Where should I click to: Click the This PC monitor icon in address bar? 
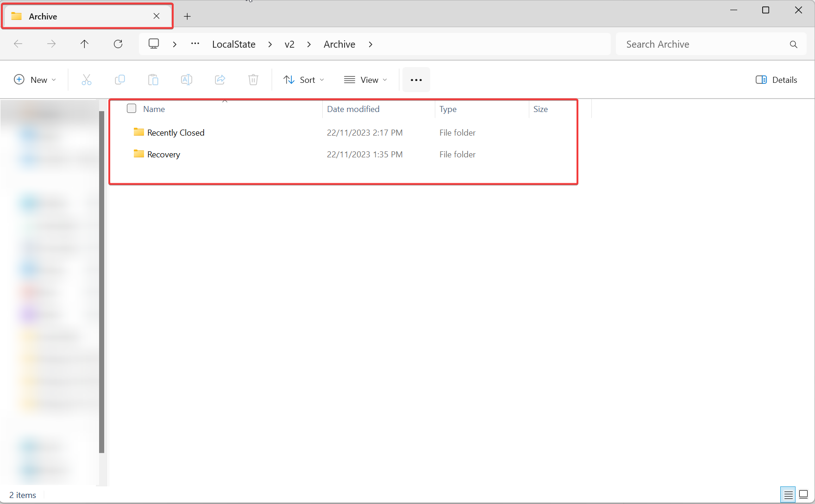click(x=154, y=44)
